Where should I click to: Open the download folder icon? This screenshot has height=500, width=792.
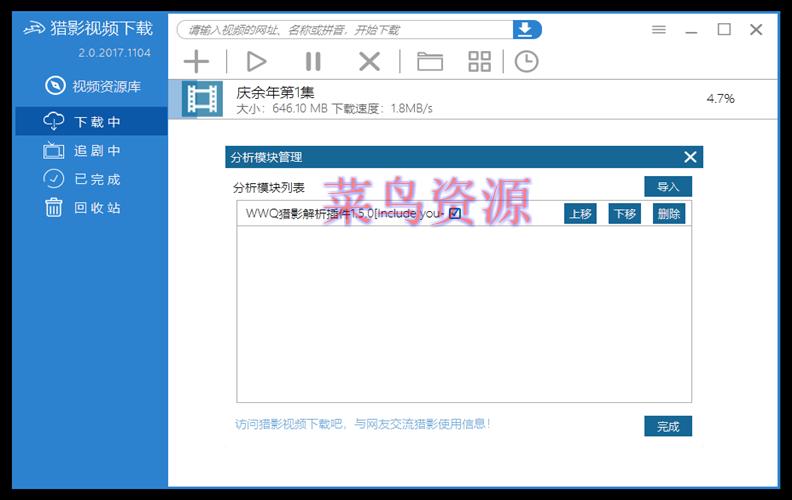(x=430, y=62)
